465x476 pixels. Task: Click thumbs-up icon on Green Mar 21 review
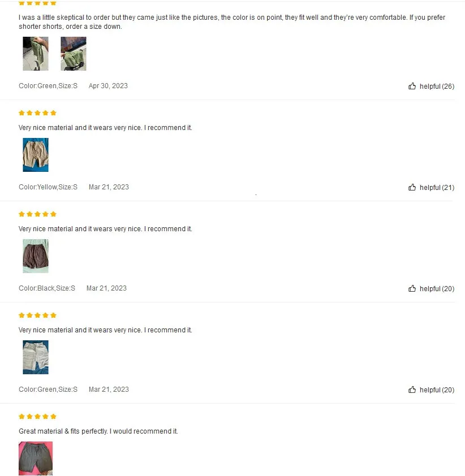pyautogui.click(x=412, y=389)
